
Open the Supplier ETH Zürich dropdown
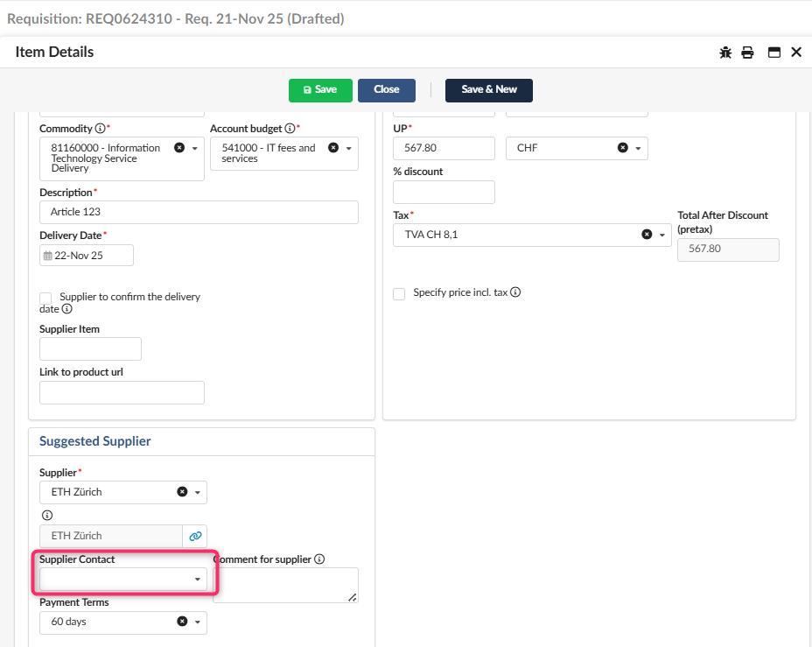[198, 493]
